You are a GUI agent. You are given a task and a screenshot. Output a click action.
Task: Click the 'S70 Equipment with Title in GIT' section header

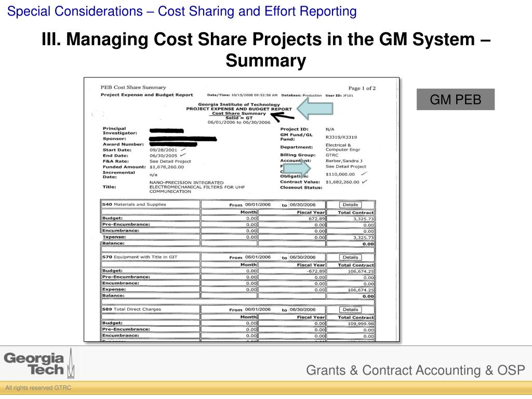139,257
